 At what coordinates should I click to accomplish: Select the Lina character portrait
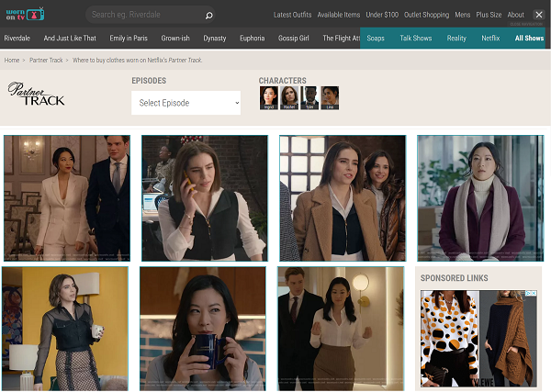330,98
